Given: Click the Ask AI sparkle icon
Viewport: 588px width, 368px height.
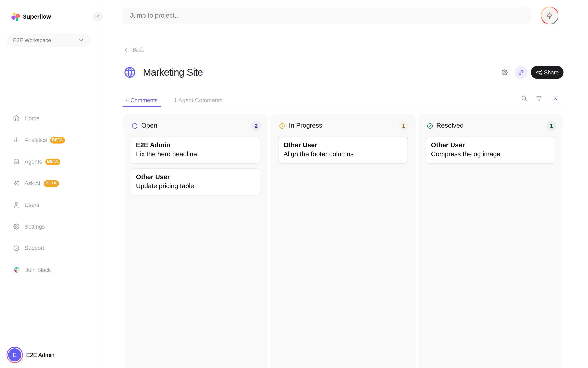Looking at the screenshot, I should point(16,183).
